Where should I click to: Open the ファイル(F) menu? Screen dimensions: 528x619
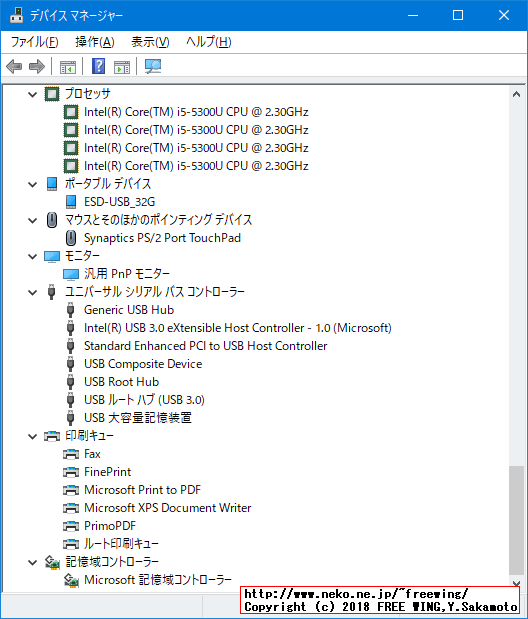pos(34,42)
